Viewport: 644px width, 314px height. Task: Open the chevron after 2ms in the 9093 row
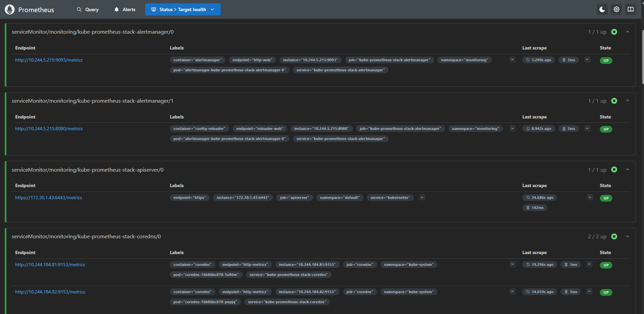click(x=587, y=60)
